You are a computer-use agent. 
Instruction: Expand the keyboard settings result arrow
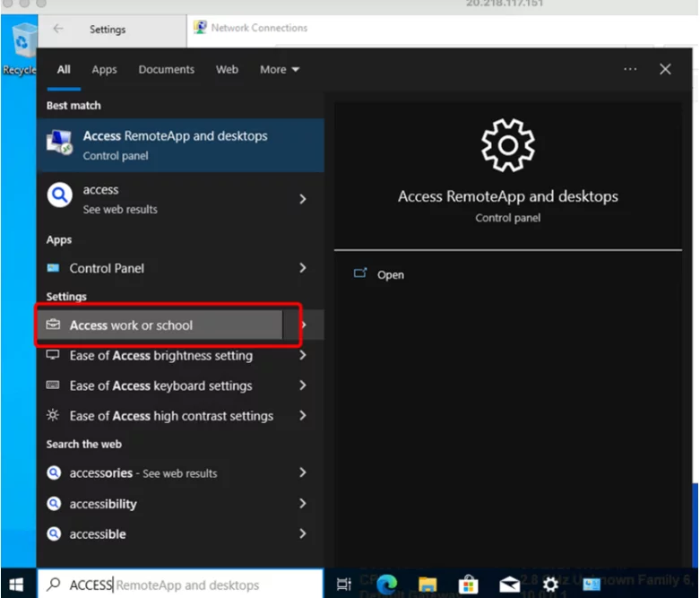tap(303, 385)
